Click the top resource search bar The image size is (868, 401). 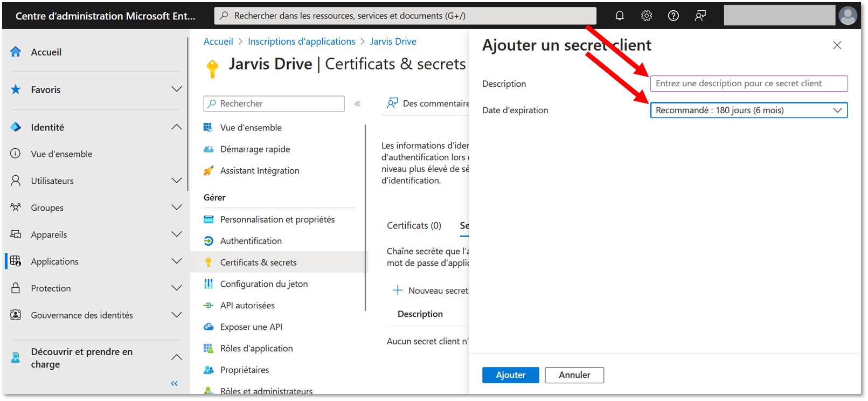pyautogui.click(x=405, y=16)
